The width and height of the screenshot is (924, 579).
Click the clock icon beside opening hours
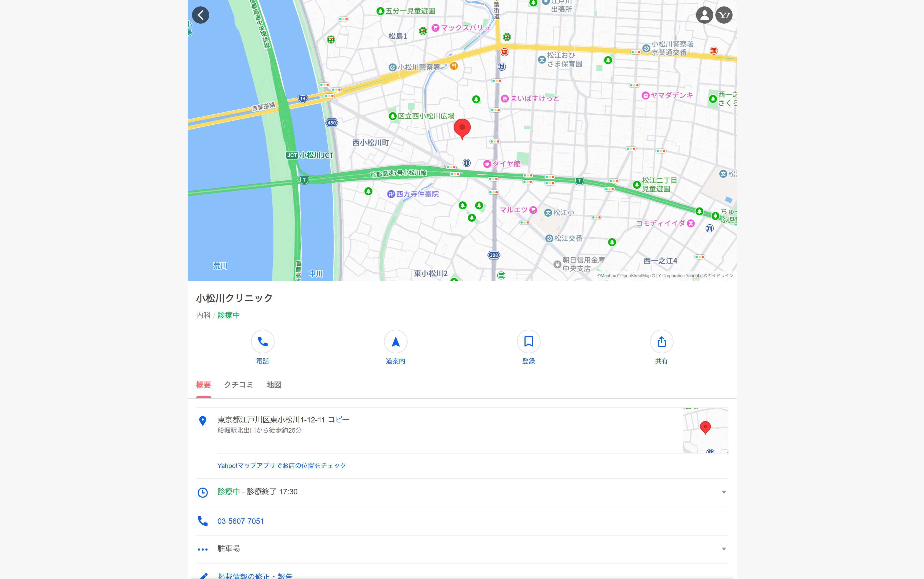click(203, 492)
